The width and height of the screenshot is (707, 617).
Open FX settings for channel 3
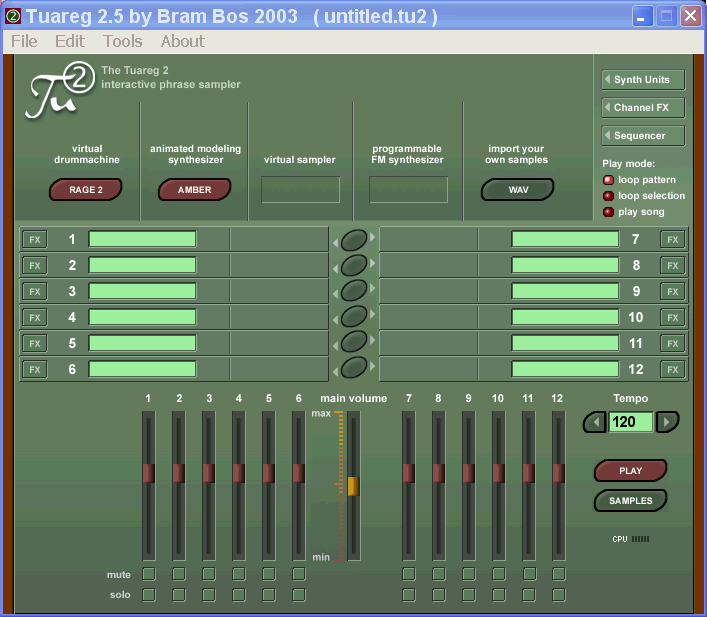pos(35,292)
